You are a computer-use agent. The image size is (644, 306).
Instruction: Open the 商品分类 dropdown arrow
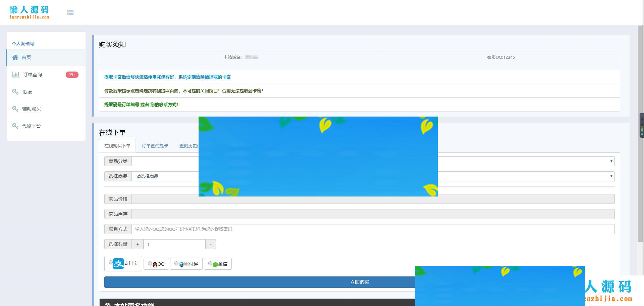point(611,161)
